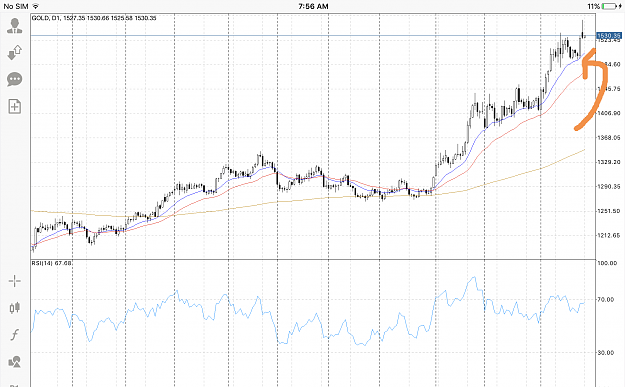625x387 pixels.
Task: Tap the 11% battery percentage
Action: (x=594, y=6)
